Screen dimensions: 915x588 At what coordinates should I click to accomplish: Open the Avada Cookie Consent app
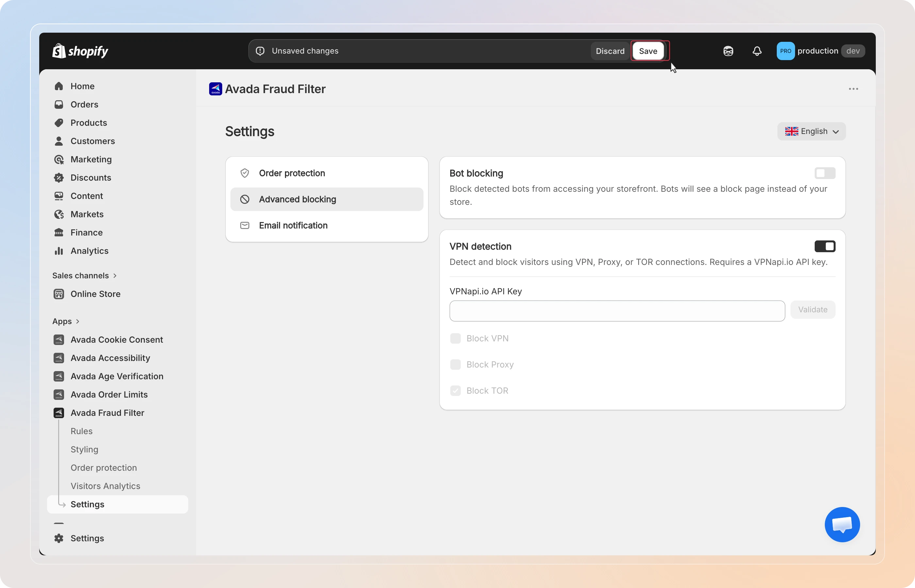(x=117, y=340)
